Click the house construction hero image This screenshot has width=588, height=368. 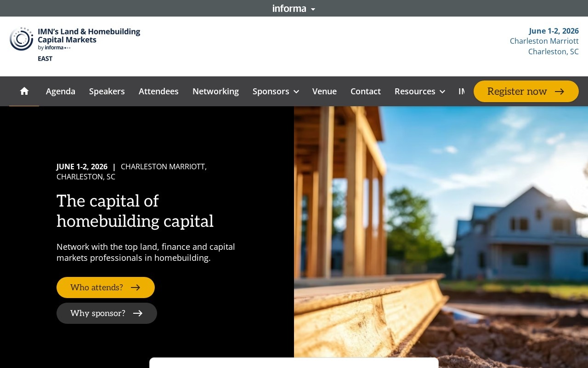441,232
